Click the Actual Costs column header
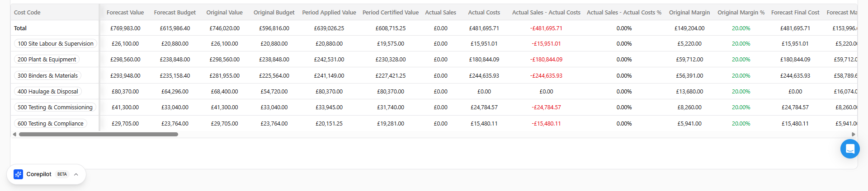This screenshot has width=868, height=191. tap(484, 13)
